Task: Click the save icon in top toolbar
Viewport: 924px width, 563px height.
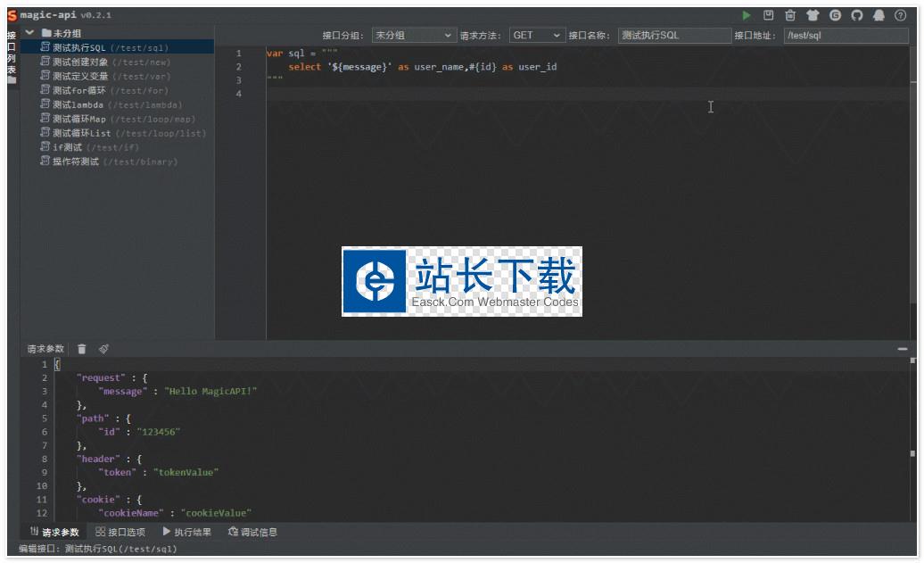Action: click(x=768, y=15)
